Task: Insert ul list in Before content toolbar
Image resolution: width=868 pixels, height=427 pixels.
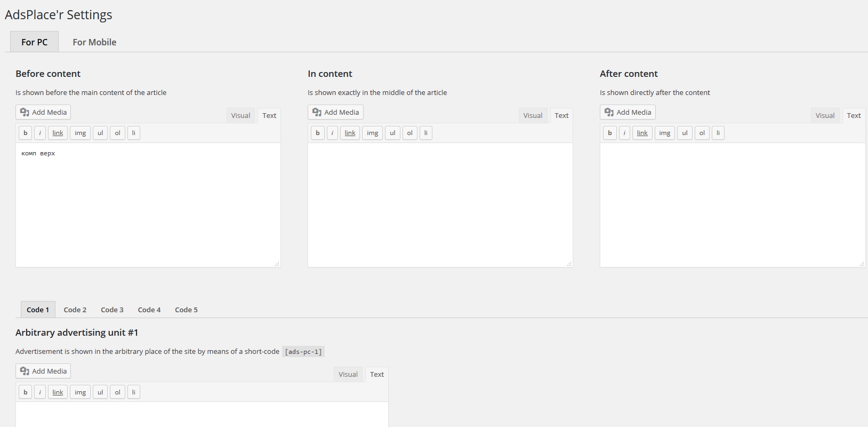Action: click(100, 133)
